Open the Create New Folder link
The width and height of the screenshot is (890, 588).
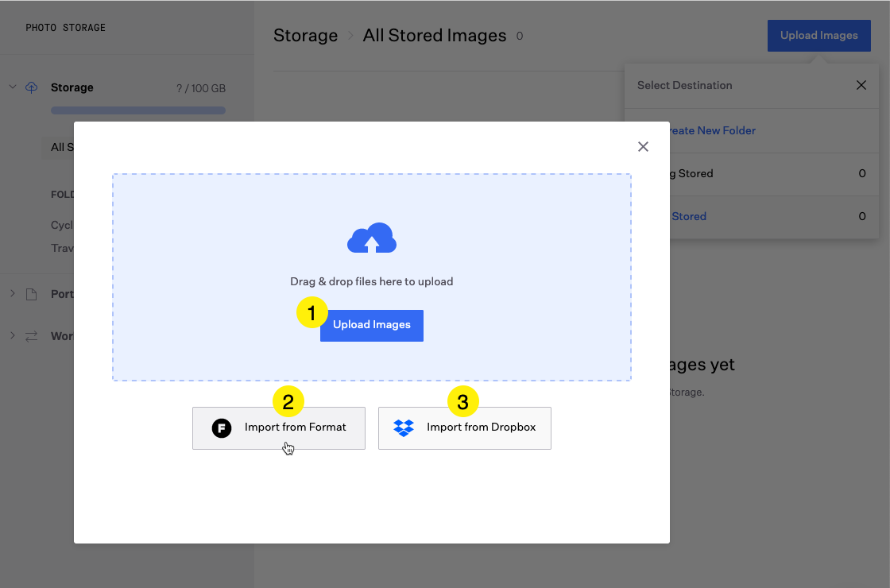[710, 130]
